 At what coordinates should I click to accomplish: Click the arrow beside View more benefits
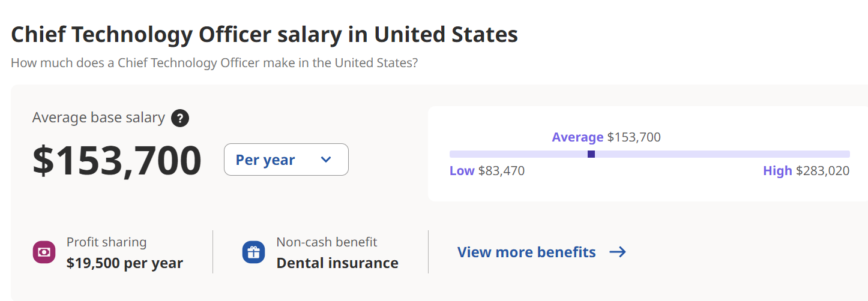(x=618, y=252)
